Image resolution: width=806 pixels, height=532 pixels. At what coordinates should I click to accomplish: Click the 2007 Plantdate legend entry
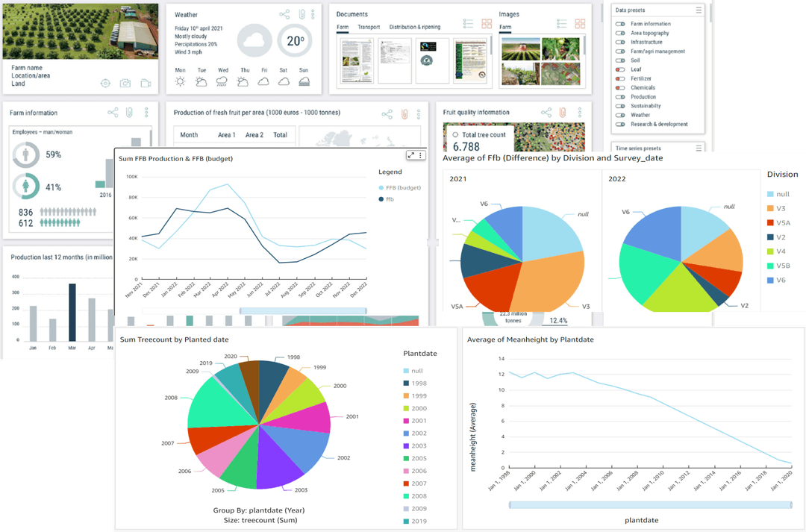[415, 484]
